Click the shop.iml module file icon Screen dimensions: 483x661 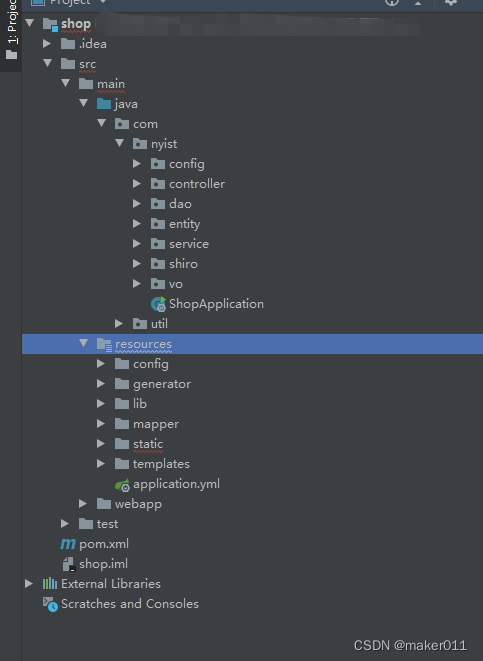tap(68, 564)
